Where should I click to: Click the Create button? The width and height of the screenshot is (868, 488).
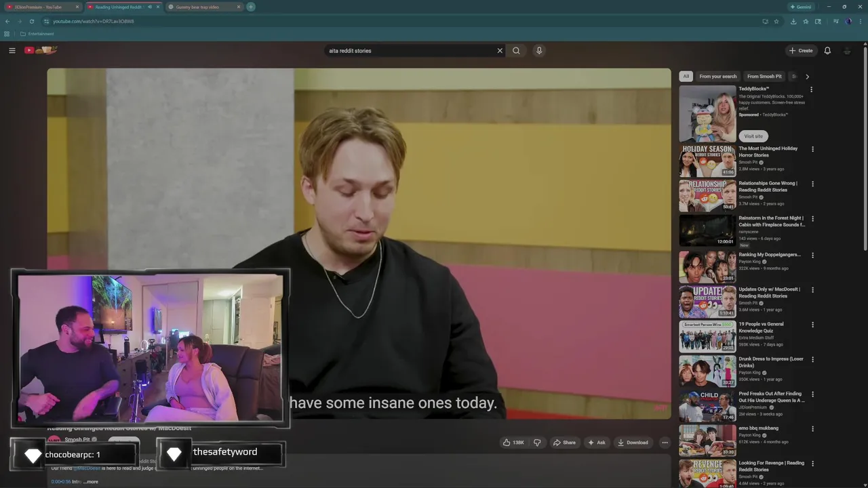[801, 50]
